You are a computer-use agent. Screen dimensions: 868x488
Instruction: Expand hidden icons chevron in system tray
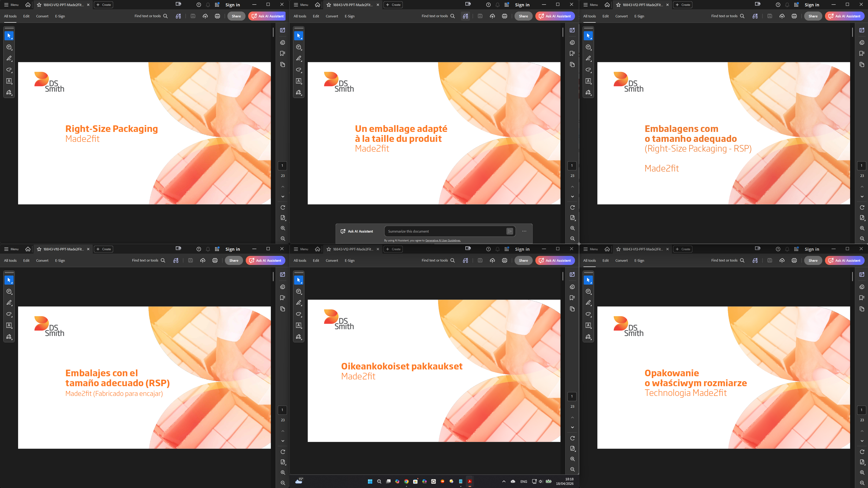pyautogui.click(x=504, y=481)
